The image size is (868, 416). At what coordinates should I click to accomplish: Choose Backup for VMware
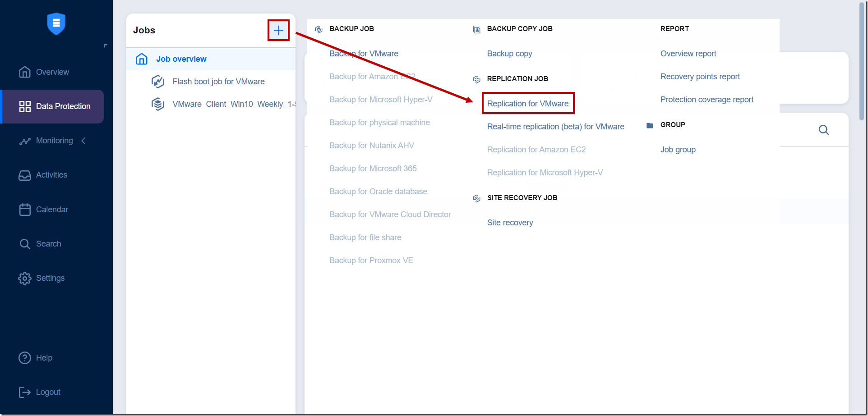(364, 54)
